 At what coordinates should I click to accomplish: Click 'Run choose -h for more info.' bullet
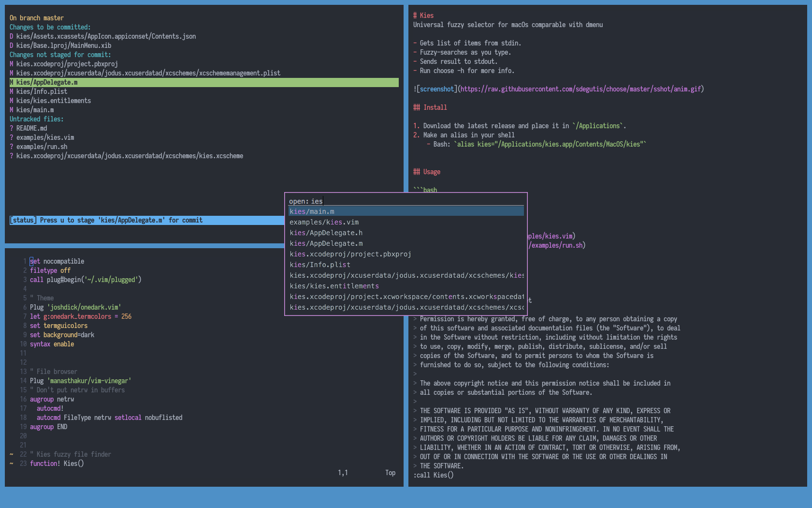click(464, 71)
